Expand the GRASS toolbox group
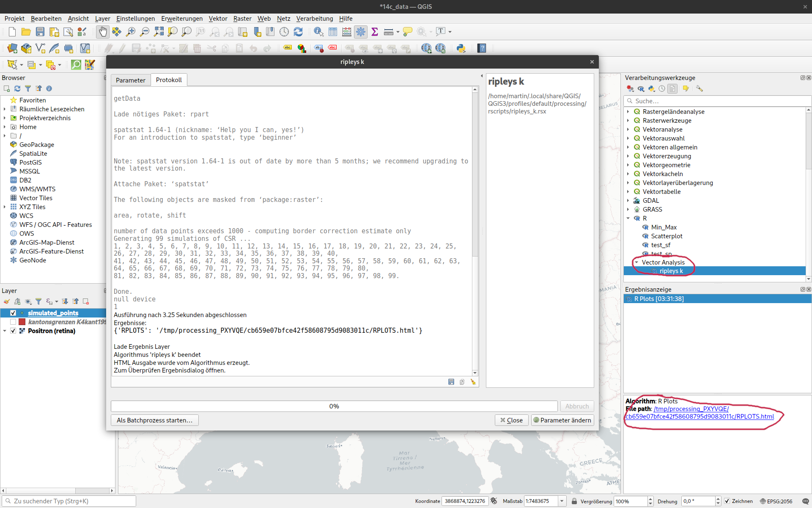Image resolution: width=812 pixels, height=508 pixels. coord(628,210)
